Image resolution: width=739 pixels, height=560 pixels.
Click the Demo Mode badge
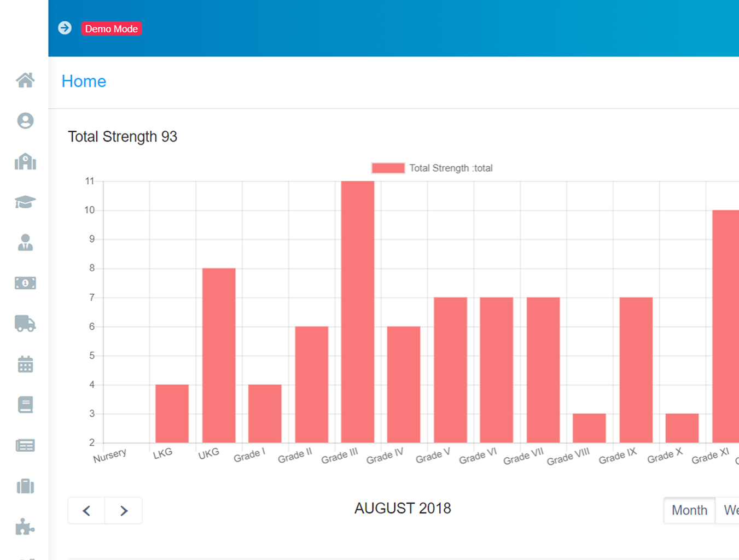(112, 28)
